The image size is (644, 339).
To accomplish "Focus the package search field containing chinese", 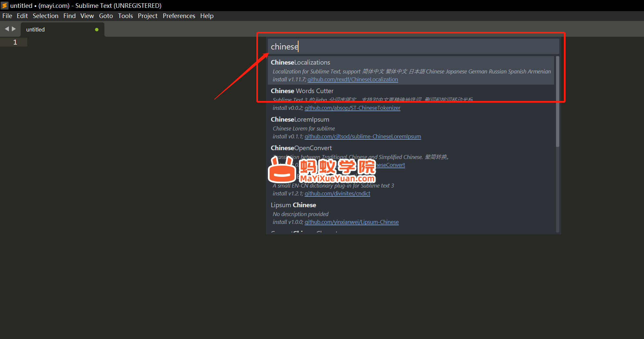I will click(414, 47).
